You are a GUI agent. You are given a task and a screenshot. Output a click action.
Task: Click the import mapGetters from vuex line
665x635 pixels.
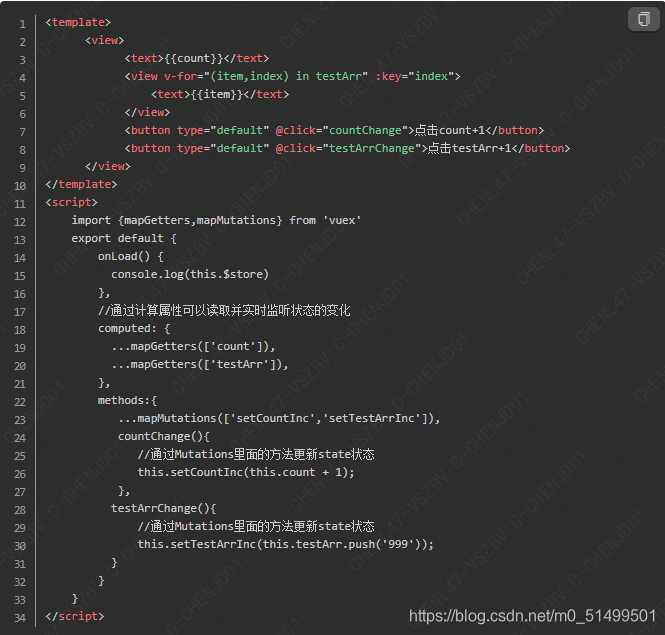point(216,221)
